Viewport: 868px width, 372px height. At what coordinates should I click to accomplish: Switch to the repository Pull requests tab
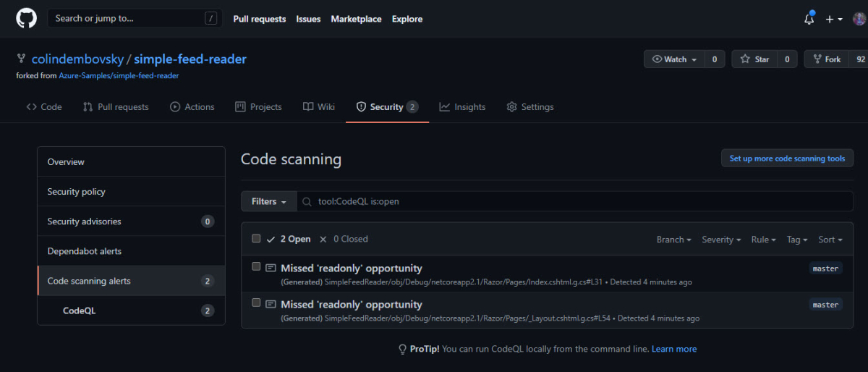[x=116, y=107]
